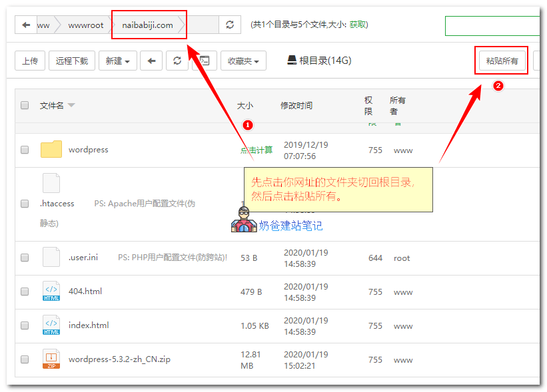Click the ZIP icon of wordpress-5.3.2-zh_CN.zip
The image size is (547, 392).
click(51, 359)
